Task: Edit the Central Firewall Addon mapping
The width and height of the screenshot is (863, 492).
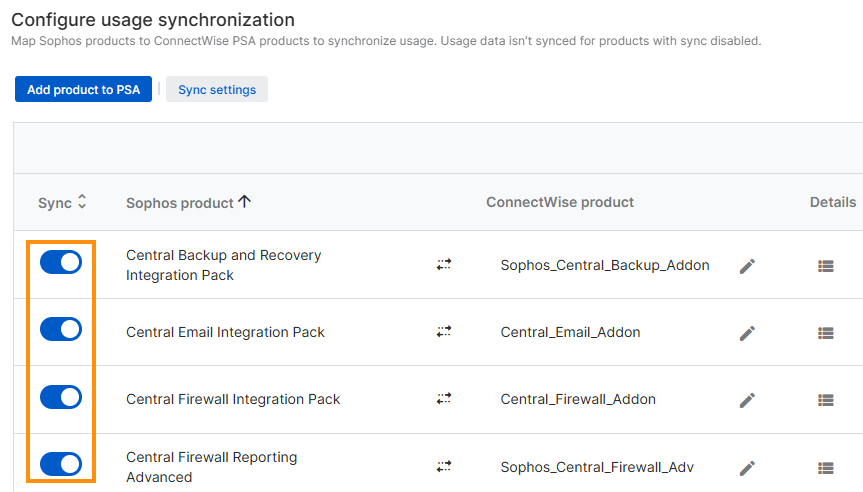Action: point(747,400)
